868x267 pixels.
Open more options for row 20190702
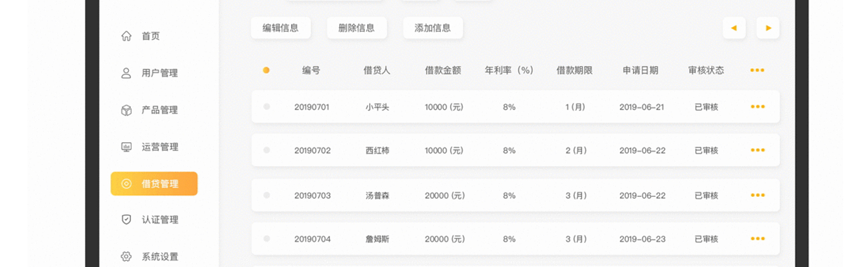pos(757,150)
